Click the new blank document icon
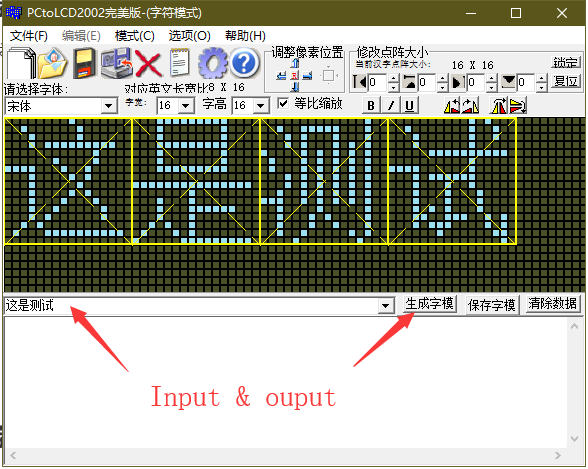Image resolution: width=588 pixels, height=469 pixels. (x=21, y=63)
